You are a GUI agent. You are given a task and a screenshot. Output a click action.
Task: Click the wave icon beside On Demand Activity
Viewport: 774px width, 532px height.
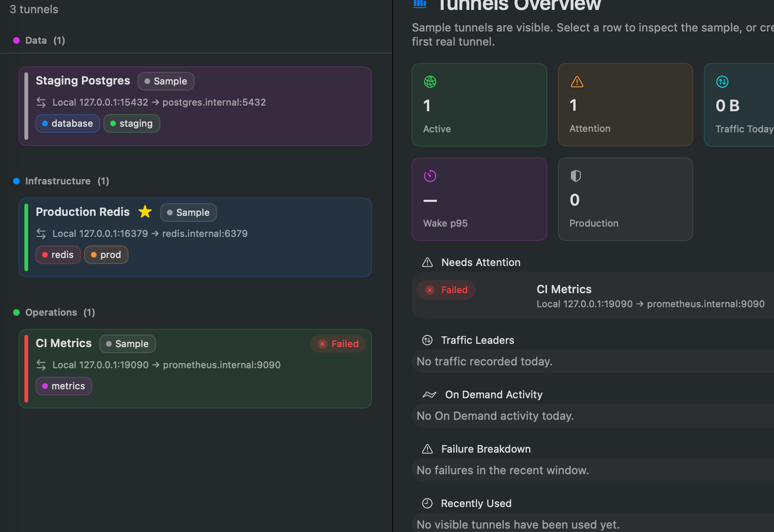coord(429,395)
